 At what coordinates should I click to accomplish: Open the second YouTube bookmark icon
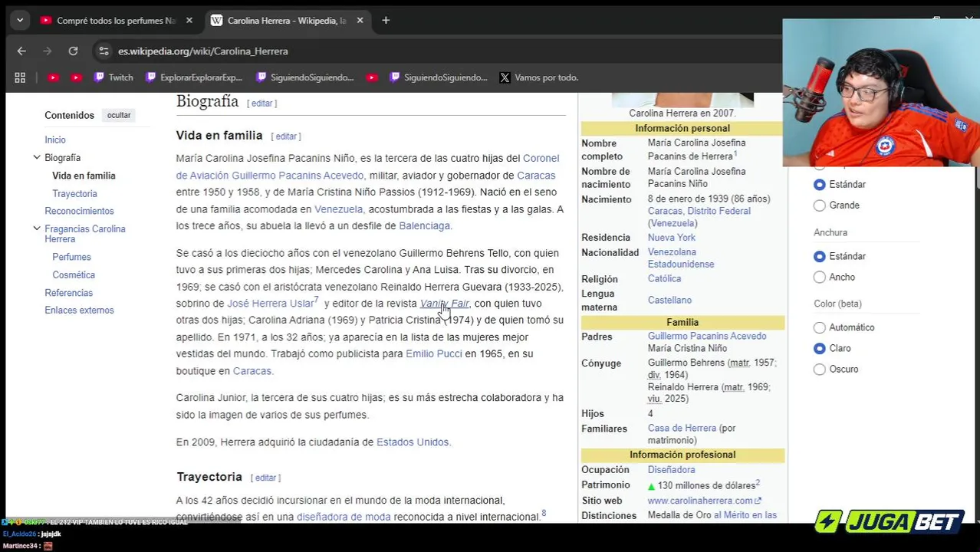point(76,77)
